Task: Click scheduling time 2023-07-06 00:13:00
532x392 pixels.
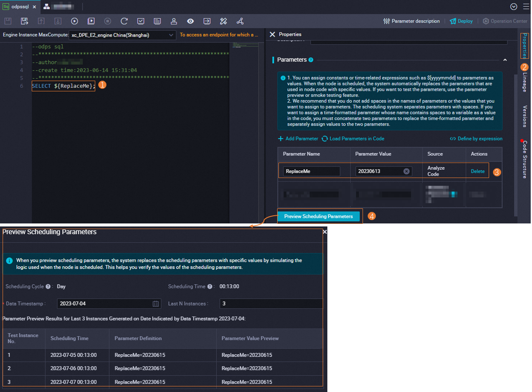Action: (x=73, y=368)
